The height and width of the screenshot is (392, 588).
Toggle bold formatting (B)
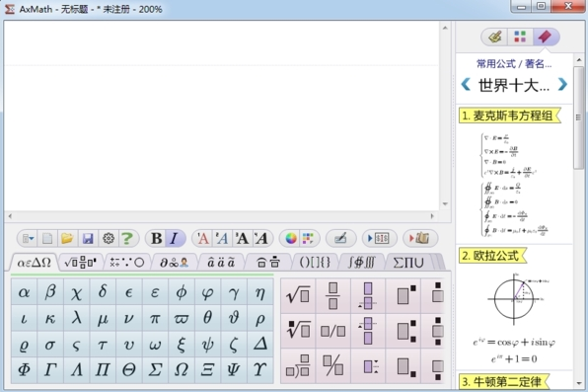157,238
